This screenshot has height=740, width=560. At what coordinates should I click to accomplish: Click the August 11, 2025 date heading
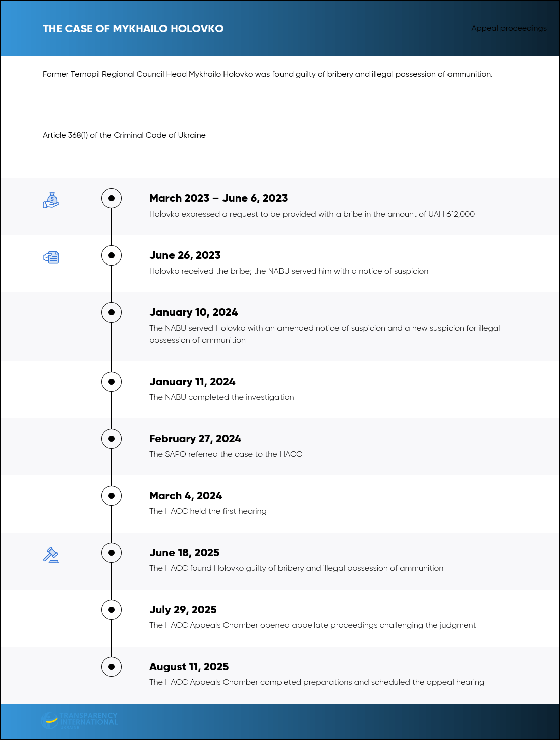pyautogui.click(x=189, y=667)
